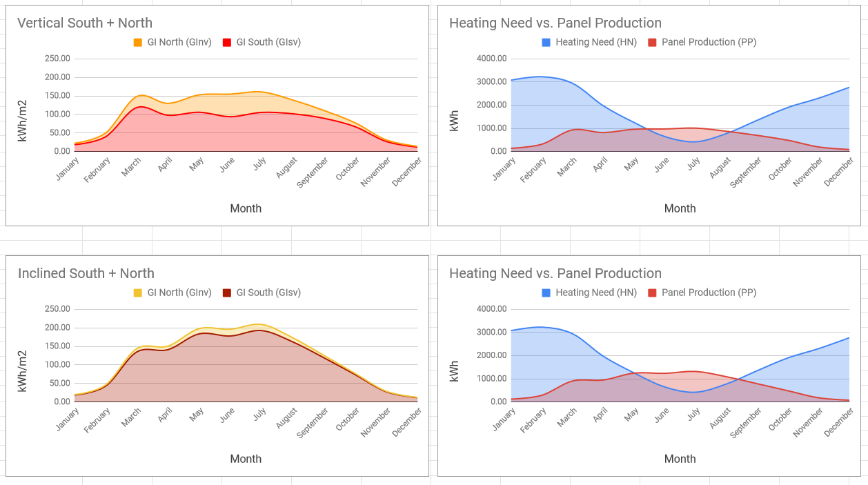Select the upper Heating Need vs. Panel Production title

click(x=555, y=23)
